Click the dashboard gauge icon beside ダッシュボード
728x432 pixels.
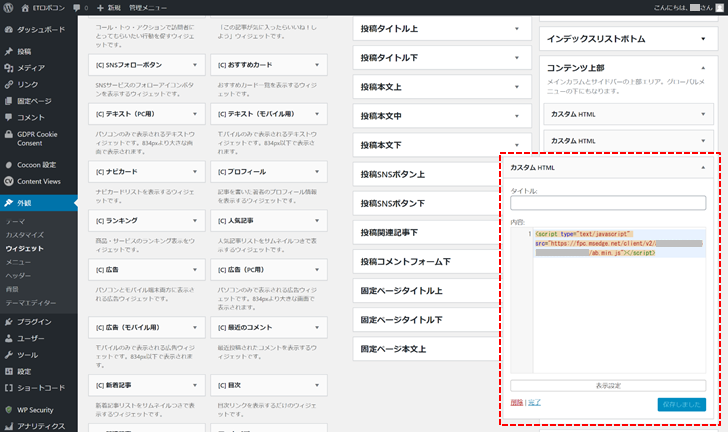point(8,29)
